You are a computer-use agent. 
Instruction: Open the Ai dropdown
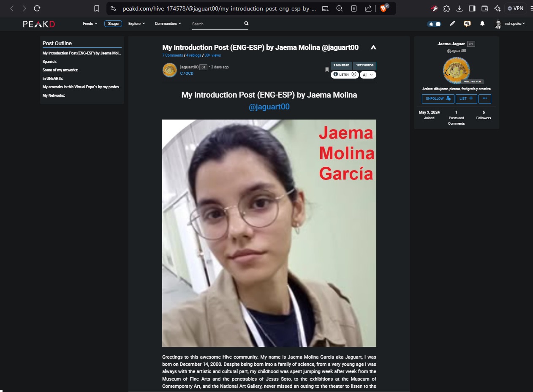point(368,75)
